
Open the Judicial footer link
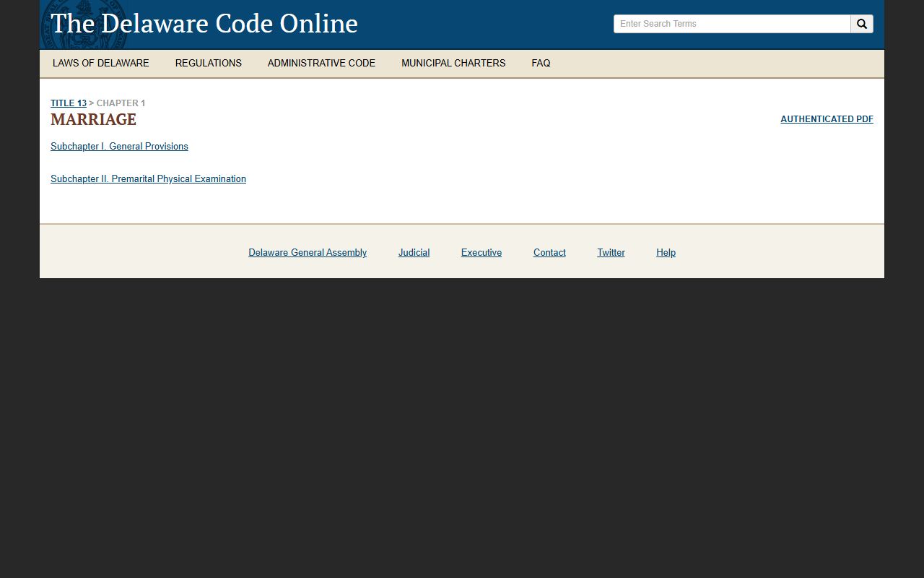tap(414, 253)
